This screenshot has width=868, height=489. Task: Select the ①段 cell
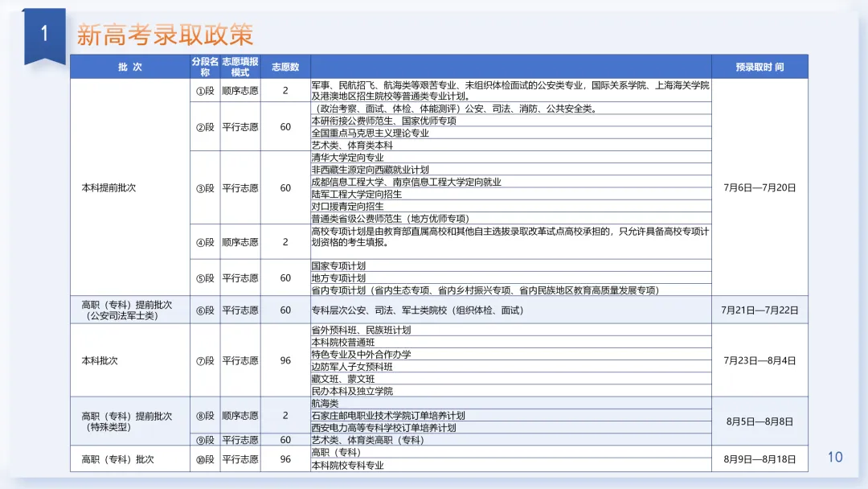tap(205, 90)
